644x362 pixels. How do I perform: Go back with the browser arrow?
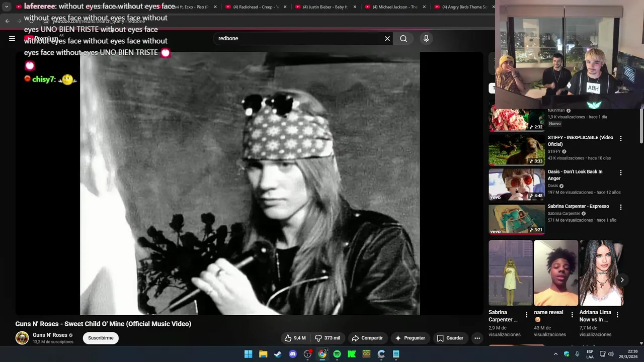[x=7, y=21]
